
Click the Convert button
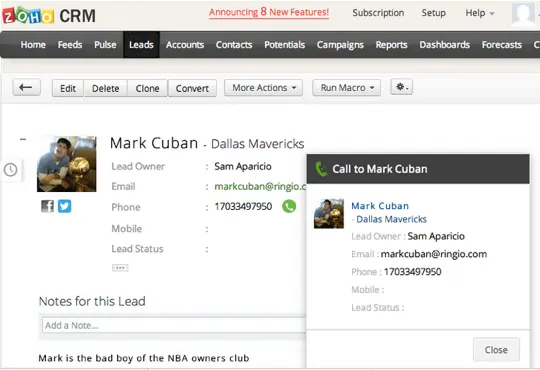point(192,89)
